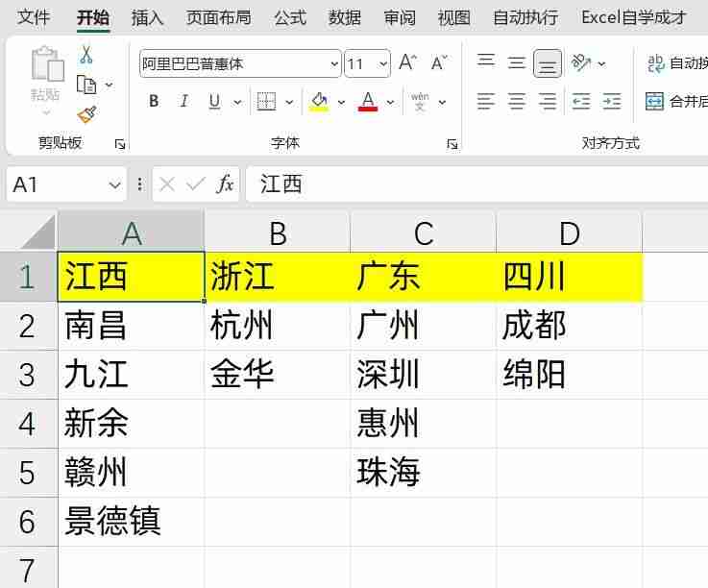Image resolution: width=708 pixels, height=588 pixels.
Task: Open formula bar options dots
Action: click(139, 184)
